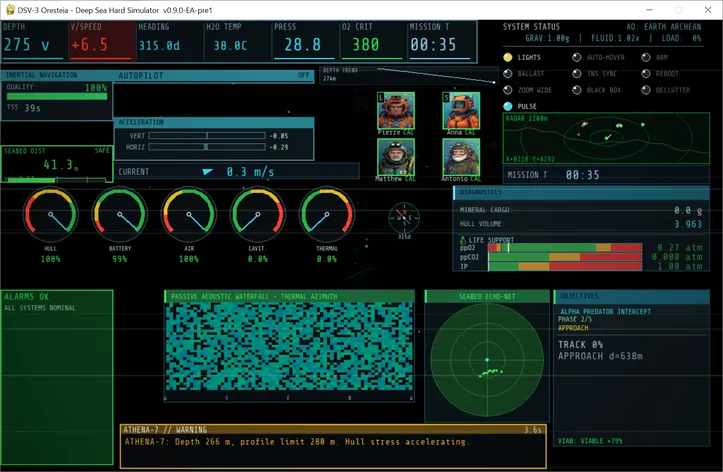
Task: Toggle DECLUTTER display mode
Action: coord(646,90)
